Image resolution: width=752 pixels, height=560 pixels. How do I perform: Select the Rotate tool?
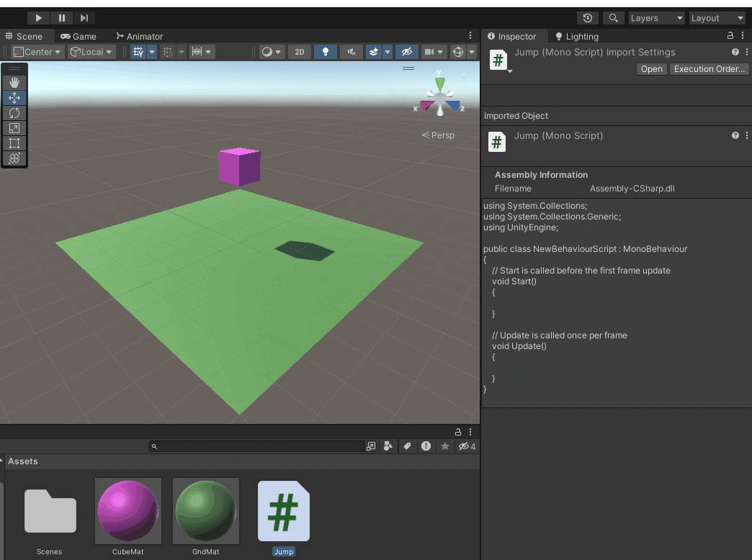14,113
